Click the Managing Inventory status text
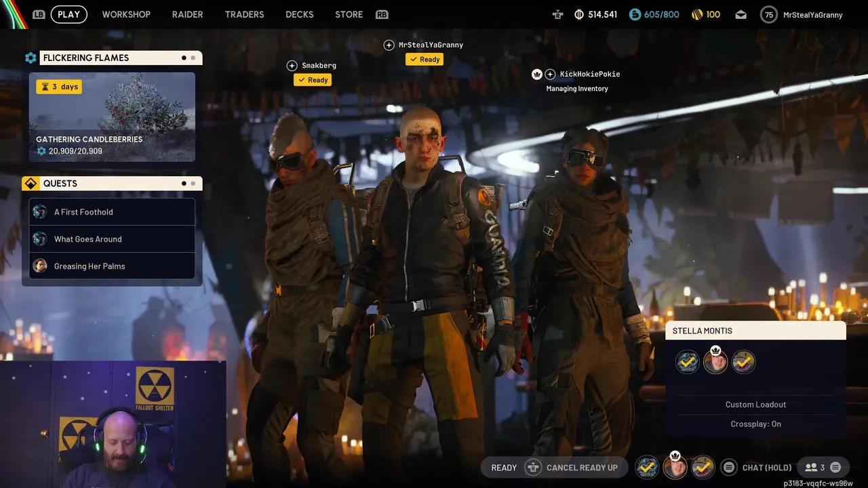 (x=577, y=89)
